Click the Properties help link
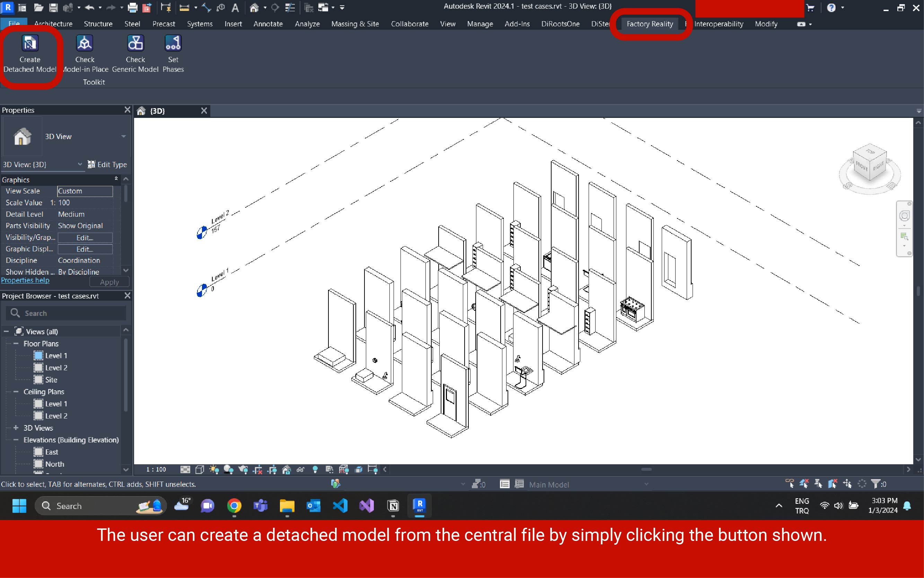Image resolution: width=924 pixels, height=578 pixels. (x=25, y=280)
